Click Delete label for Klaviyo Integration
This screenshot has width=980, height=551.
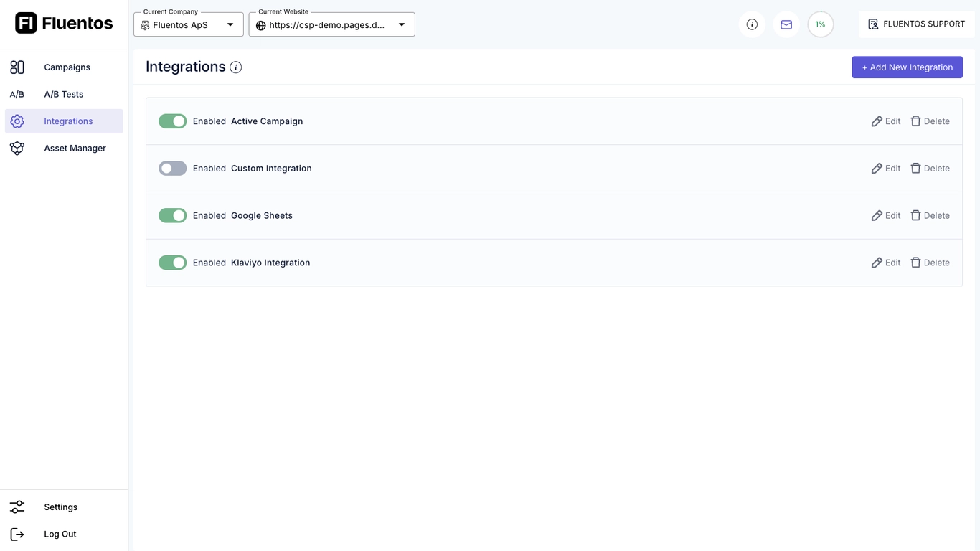(937, 263)
